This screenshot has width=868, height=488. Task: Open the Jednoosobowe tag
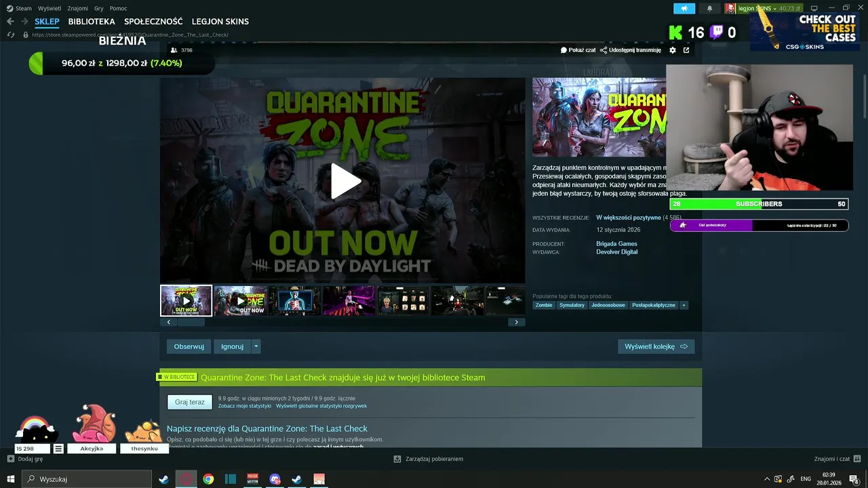(608, 305)
